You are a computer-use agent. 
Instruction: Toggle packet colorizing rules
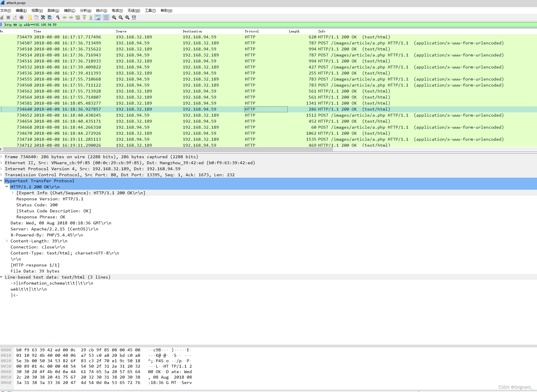click(x=106, y=17)
